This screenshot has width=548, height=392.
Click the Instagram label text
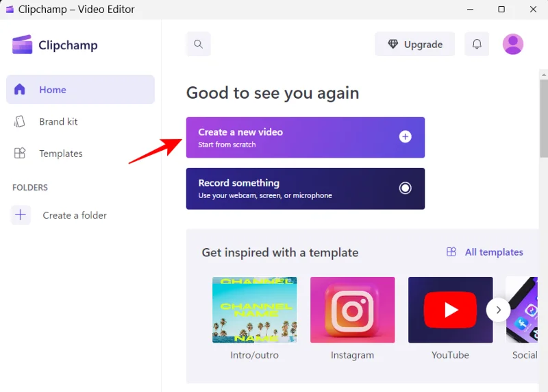click(x=352, y=355)
